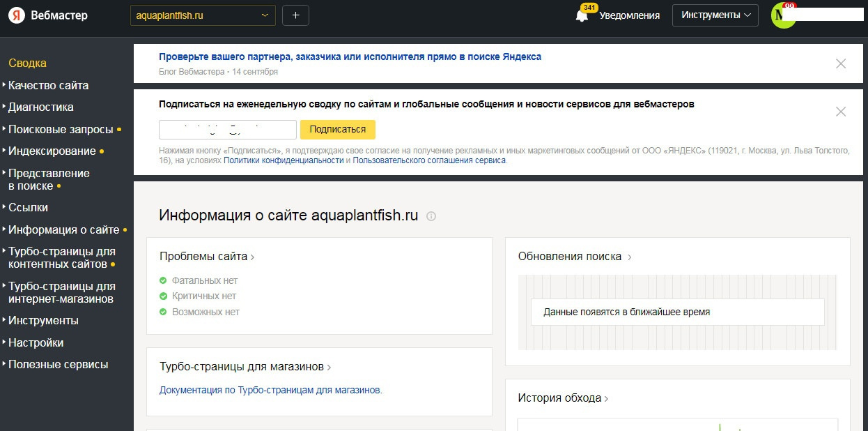Open Документация по Турбо-страницам для магазинов link
868x431 pixels.
click(x=270, y=391)
